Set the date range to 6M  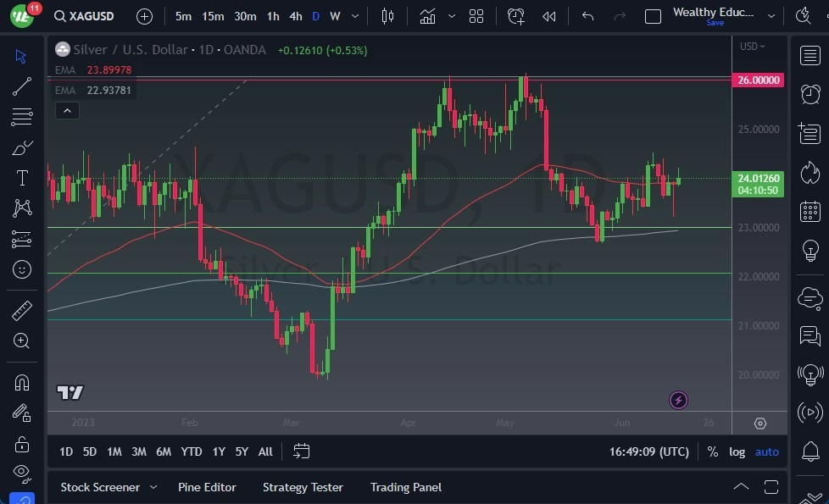[164, 451]
